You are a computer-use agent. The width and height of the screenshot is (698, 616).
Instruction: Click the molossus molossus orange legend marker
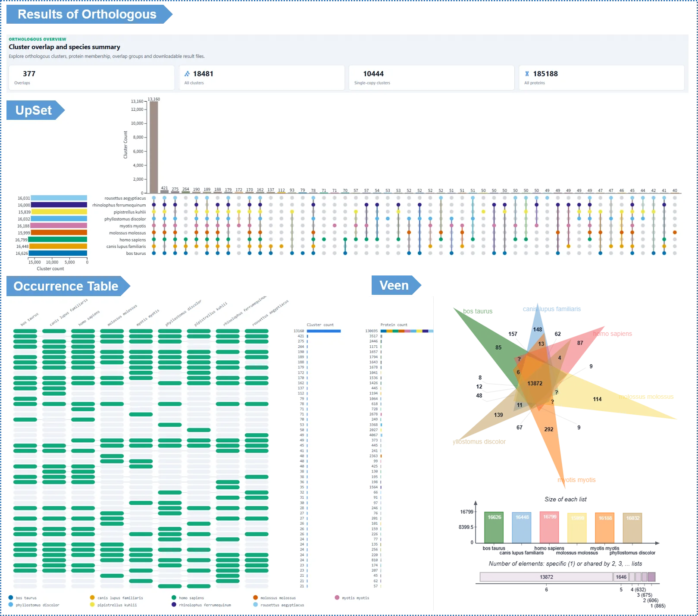tap(256, 597)
